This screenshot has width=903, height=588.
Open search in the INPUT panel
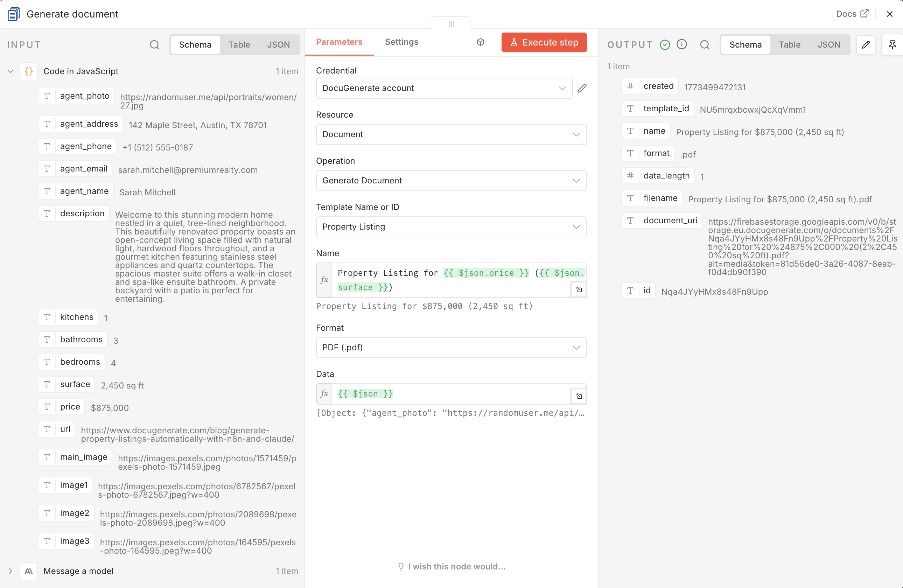click(155, 44)
